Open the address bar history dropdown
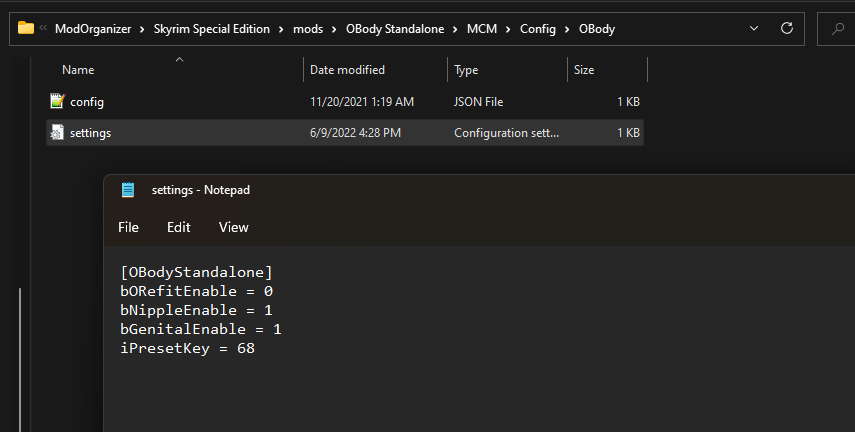 pos(754,28)
